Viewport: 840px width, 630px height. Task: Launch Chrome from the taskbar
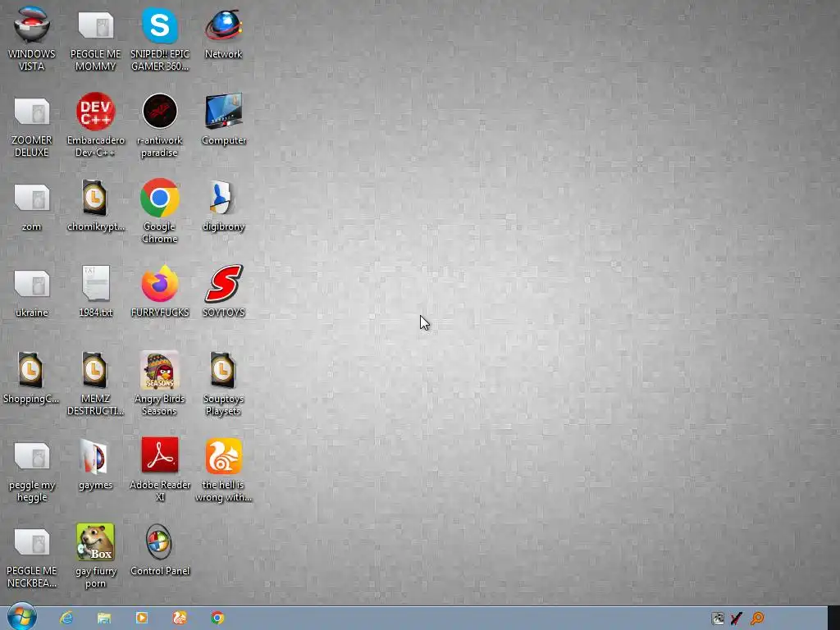click(x=217, y=619)
